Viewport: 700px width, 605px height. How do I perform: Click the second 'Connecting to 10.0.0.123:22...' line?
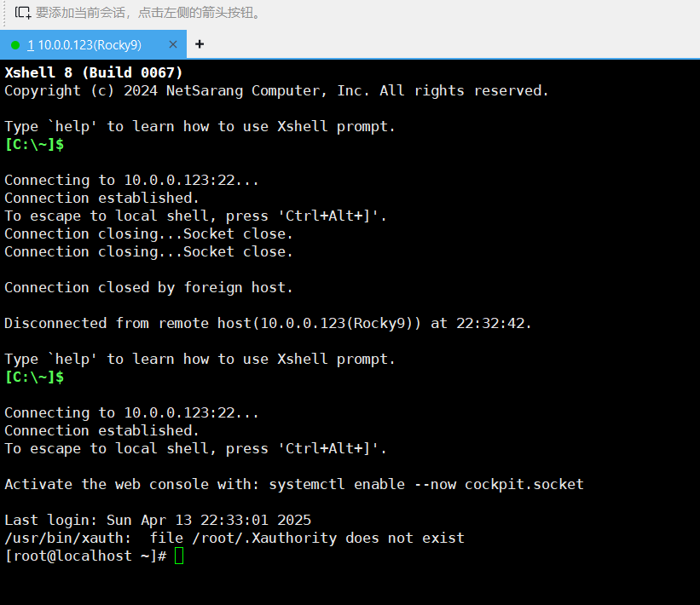pyautogui.click(x=131, y=412)
